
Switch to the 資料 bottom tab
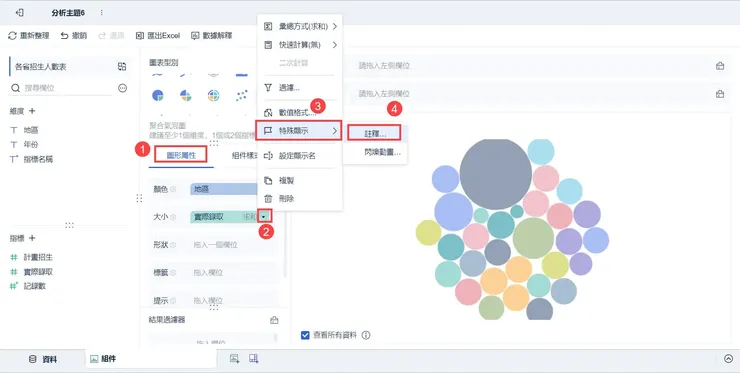[x=43, y=359]
